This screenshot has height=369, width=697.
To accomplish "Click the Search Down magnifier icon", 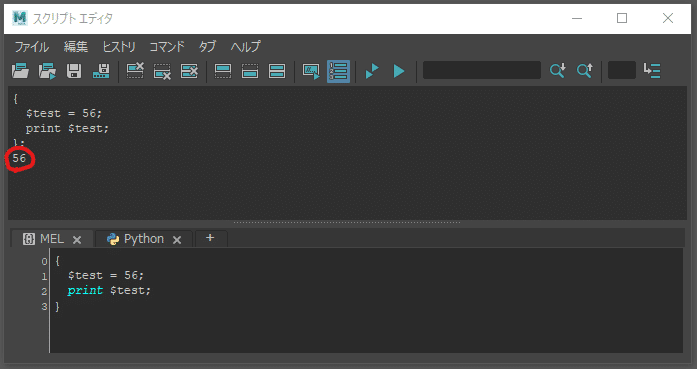I will point(557,71).
